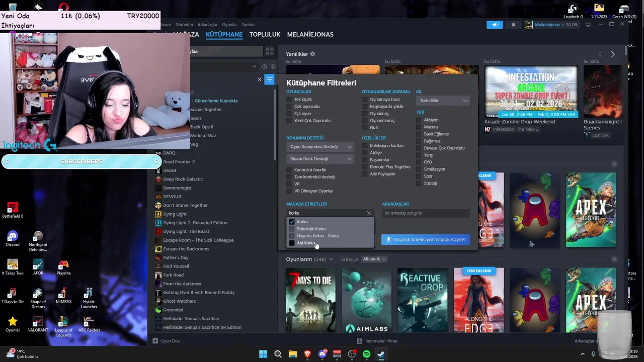
Task: Select Deep Rock Galactic in game list
Action: pos(183,179)
